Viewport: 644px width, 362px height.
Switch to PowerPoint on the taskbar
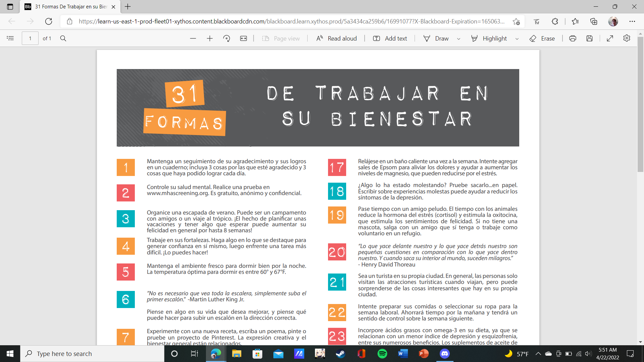[424, 354]
